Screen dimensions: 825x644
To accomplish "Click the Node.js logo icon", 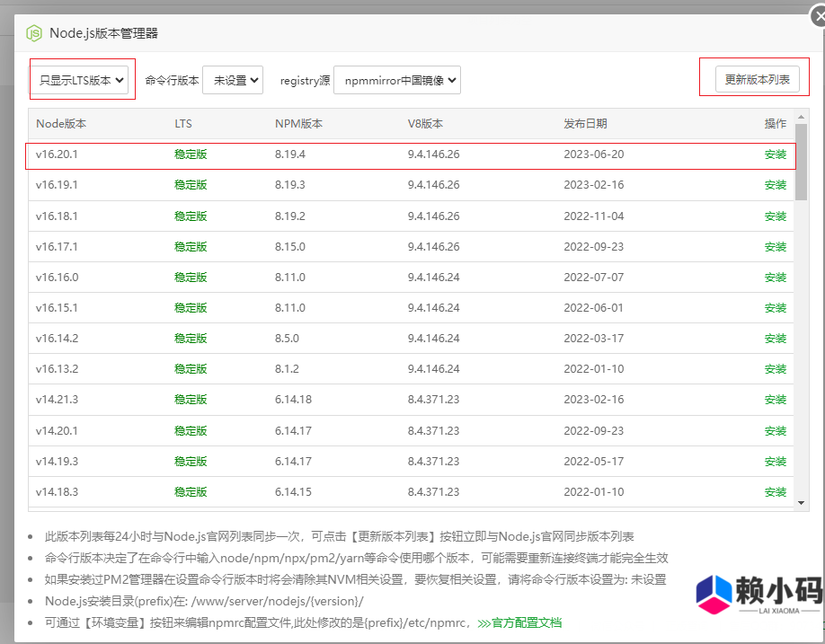I will point(34,32).
